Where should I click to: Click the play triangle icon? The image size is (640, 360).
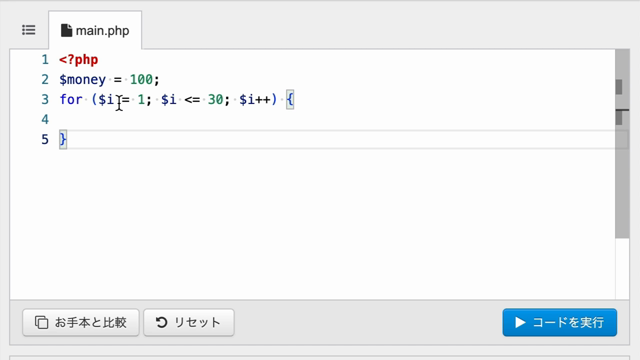click(520, 322)
